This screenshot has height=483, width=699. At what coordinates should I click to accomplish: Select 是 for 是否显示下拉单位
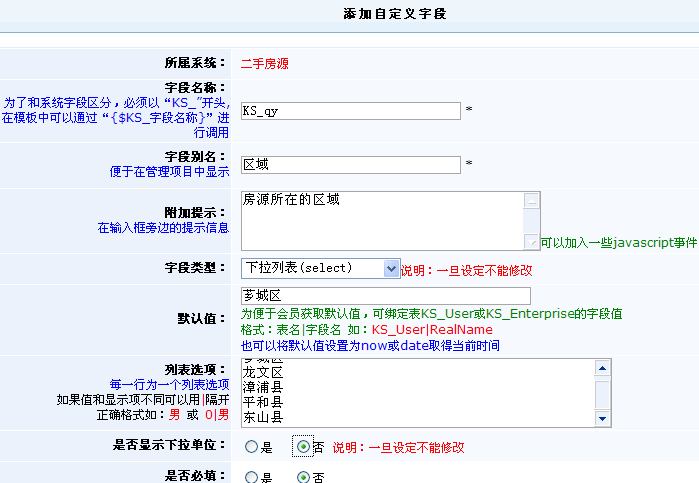(x=251, y=447)
